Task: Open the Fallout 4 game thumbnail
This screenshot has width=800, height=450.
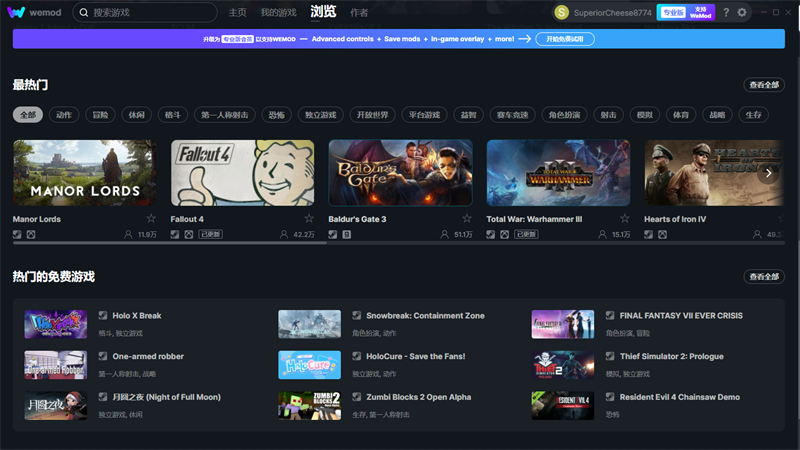Action: pyautogui.click(x=242, y=173)
